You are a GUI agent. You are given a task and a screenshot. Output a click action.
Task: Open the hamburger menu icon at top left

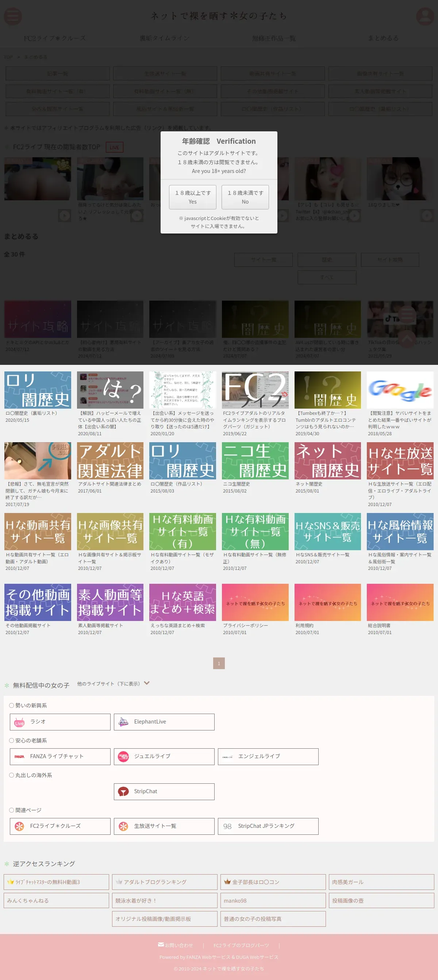[x=12, y=16]
